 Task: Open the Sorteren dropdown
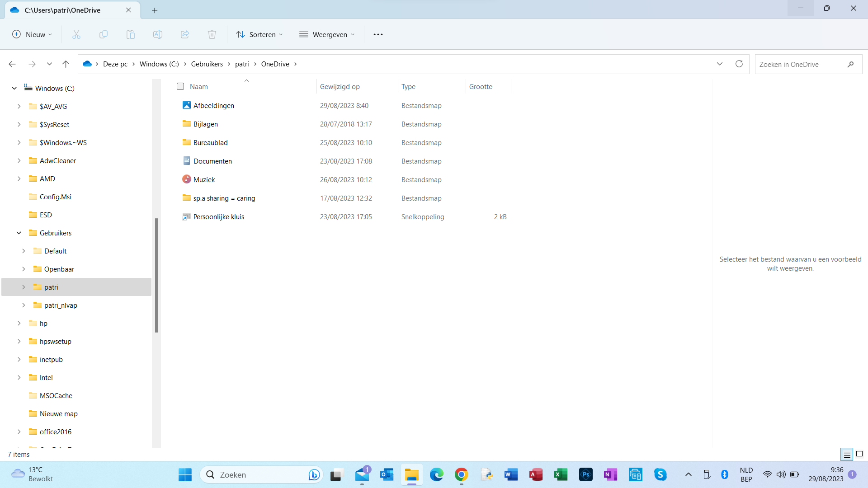(259, 34)
